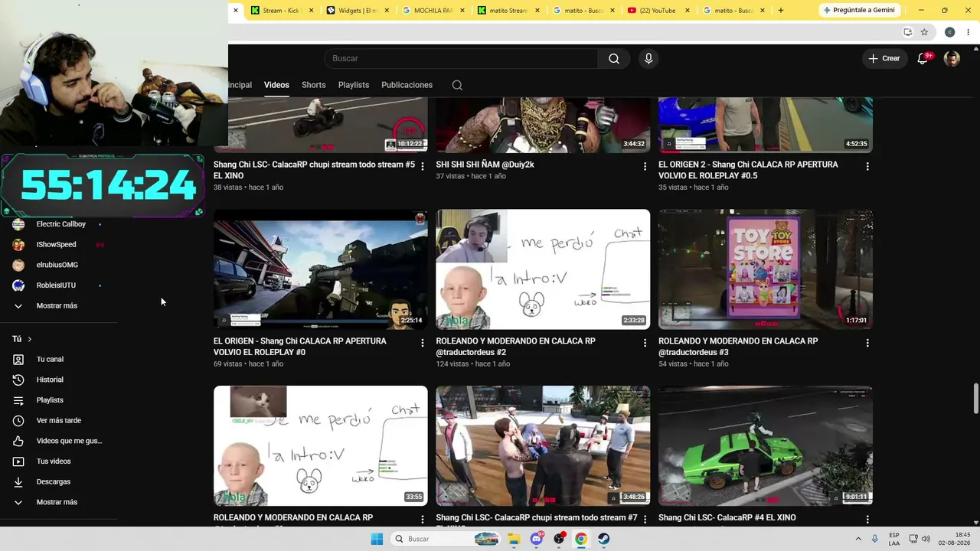Open options menu for SHI SHI SHI ÑAM video
Screen dimensions: 980x551
pyautogui.click(x=645, y=166)
